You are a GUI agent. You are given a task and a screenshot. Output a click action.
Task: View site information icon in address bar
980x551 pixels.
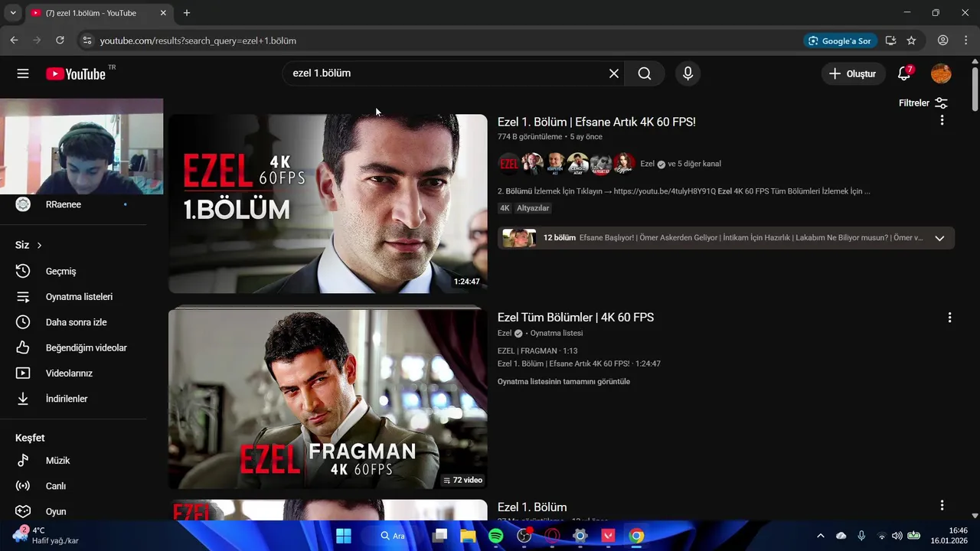coord(87,41)
